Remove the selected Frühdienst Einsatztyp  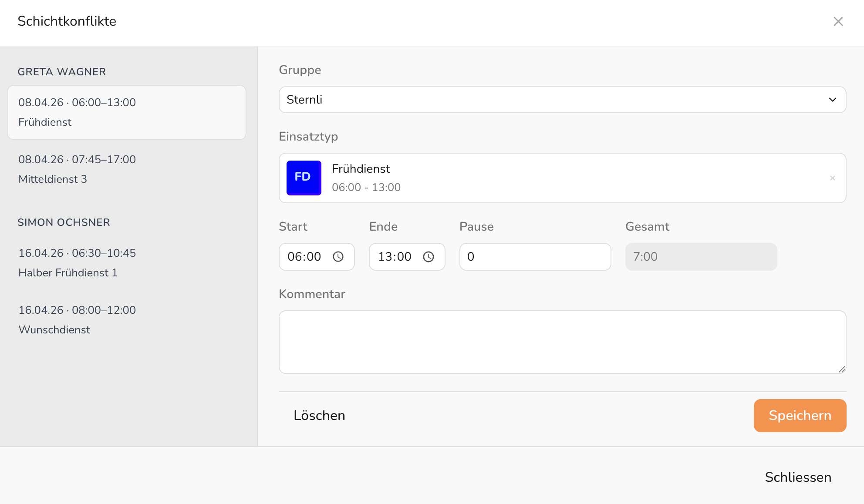tap(832, 178)
